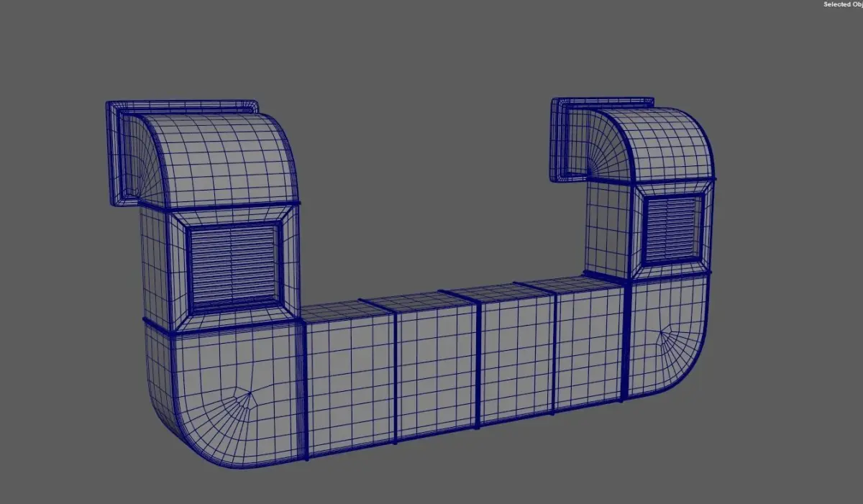Click the 'Selected Obj' heads-up text

pyautogui.click(x=842, y=4)
